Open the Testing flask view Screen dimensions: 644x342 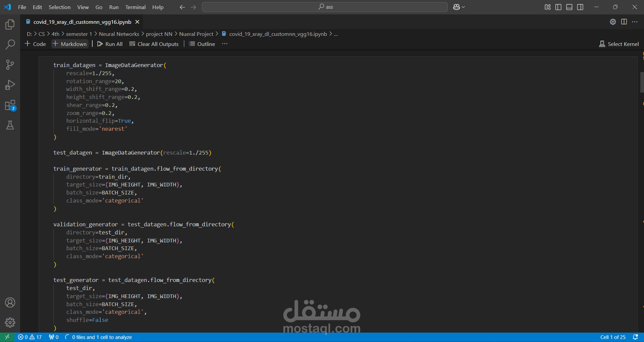[10, 125]
